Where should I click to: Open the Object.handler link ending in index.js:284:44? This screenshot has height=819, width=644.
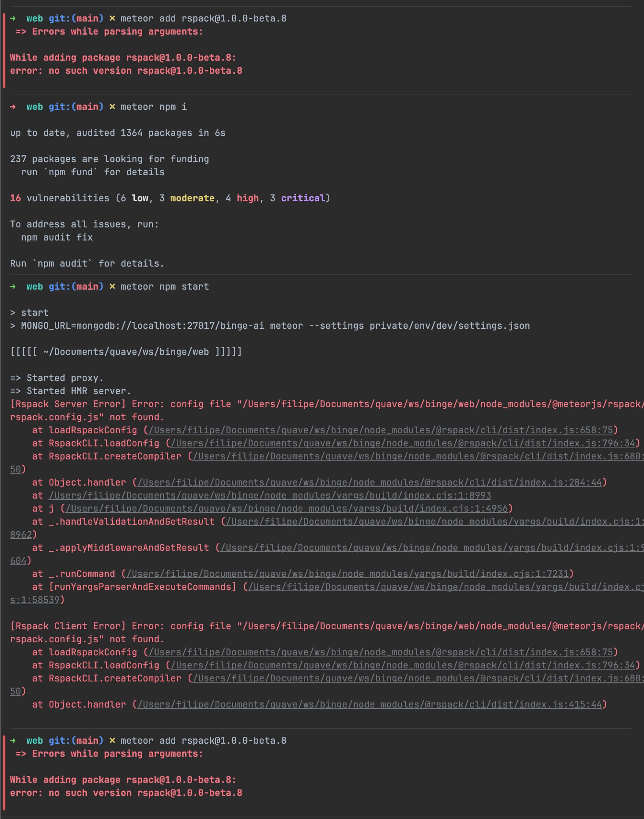tap(369, 482)
